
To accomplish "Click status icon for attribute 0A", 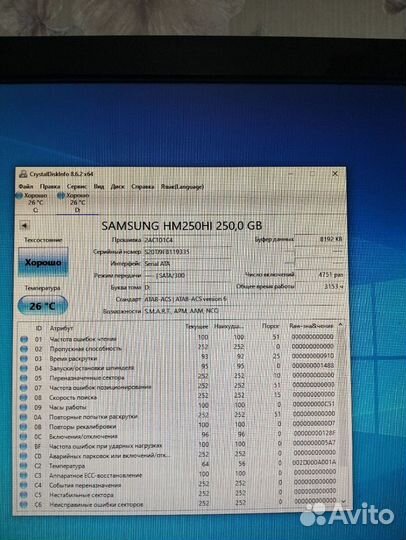I will click(x=24, y=417).
